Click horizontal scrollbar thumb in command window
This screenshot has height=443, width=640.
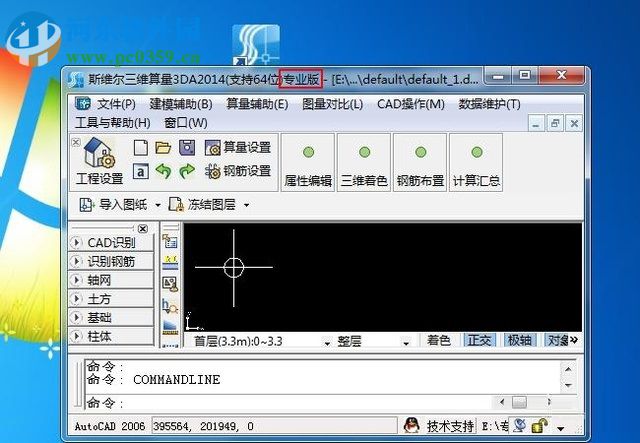[519, 402]
